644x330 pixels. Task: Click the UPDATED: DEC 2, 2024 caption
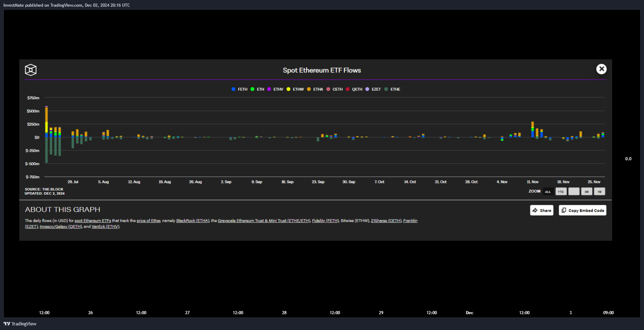pos(45,194)
